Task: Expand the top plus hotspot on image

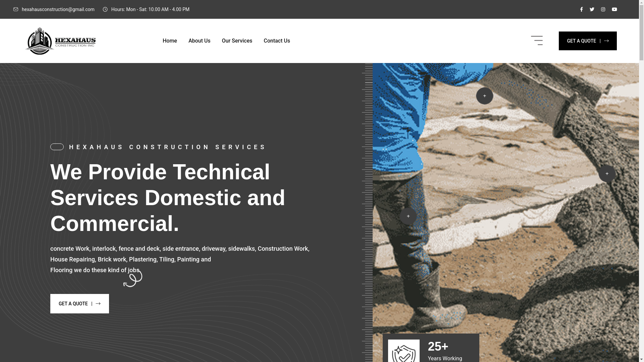Action: [x=485, y=96]
